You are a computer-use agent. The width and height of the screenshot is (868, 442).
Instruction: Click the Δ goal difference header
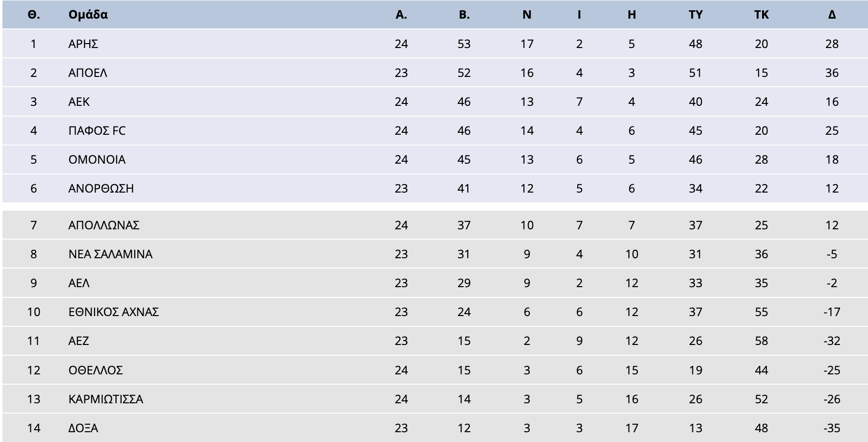click(x=832, y=15)
